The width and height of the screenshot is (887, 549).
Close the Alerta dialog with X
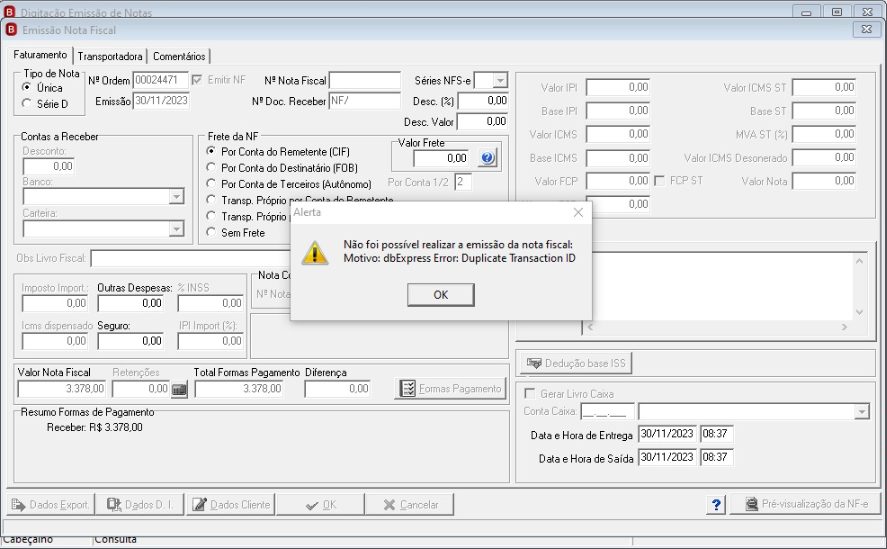click(578, 212)
